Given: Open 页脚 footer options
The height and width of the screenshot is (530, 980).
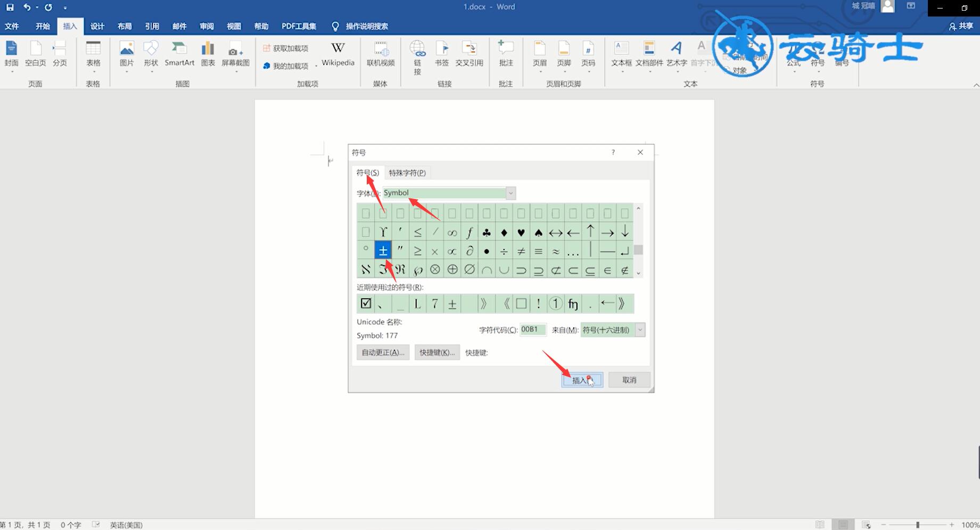Looking at the screenshot, I should [x=564, y=56].
